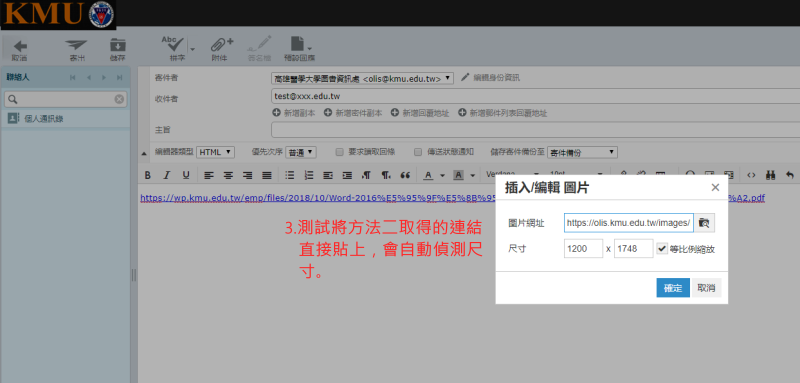This screenshot has height=383, width=800.
Task: Click the contacts search box
Action: pos(65,99)
